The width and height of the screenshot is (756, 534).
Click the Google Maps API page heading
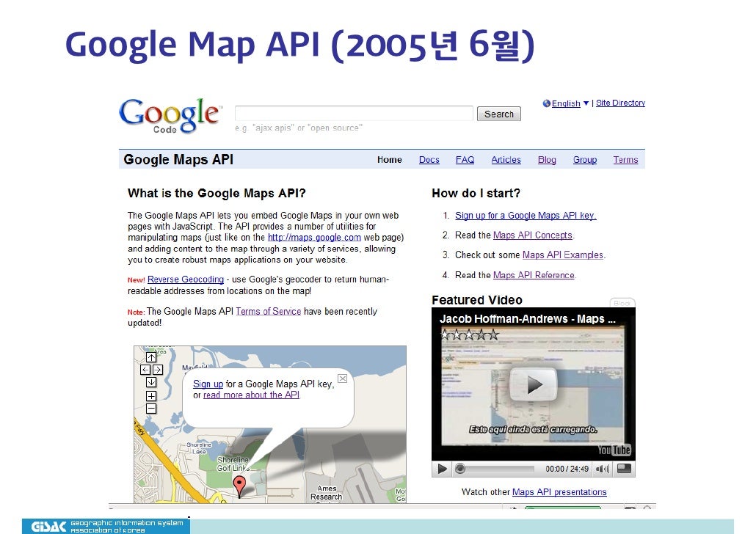(x=178, y=159)
